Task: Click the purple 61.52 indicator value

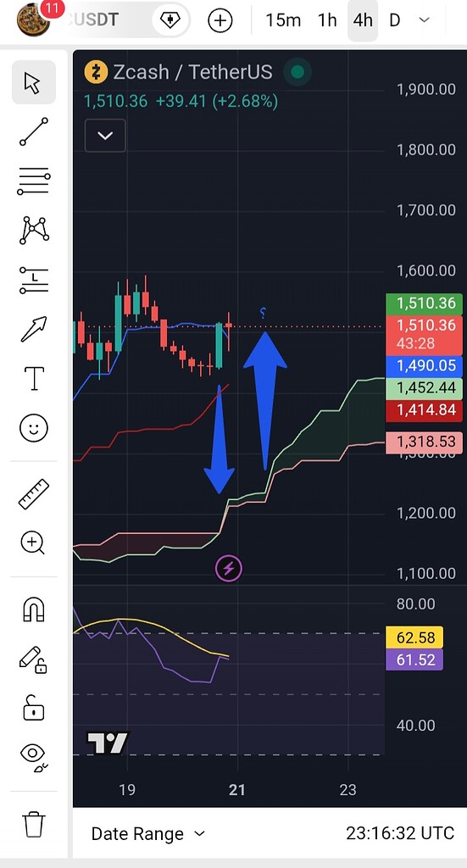Action: pos(414,659)
